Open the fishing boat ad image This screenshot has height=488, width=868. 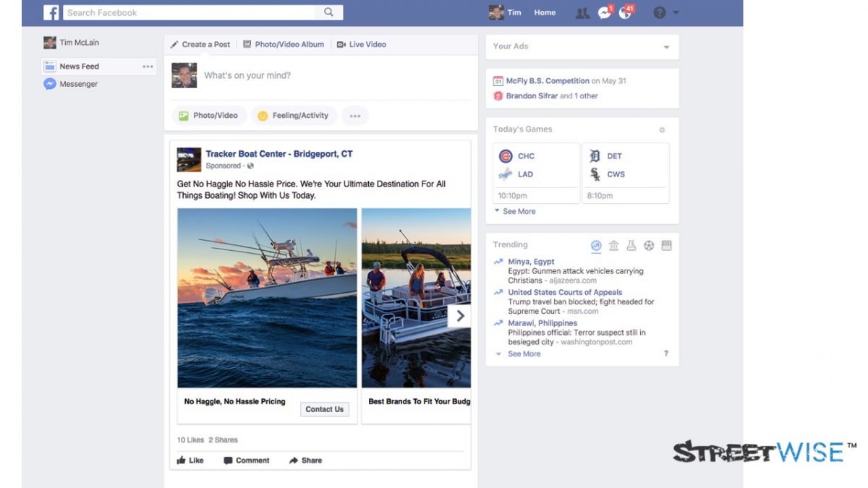pos(267,298)
